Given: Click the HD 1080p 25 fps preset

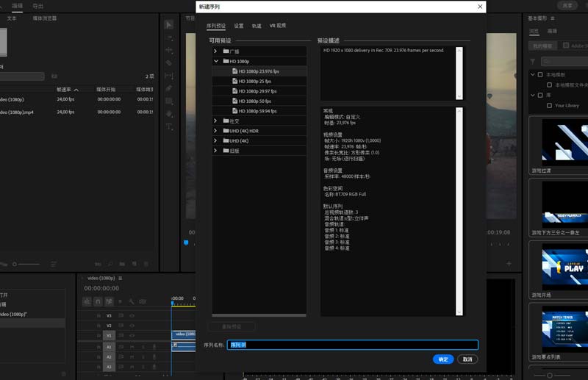Looking at the screenshot, I should point(254,81).
